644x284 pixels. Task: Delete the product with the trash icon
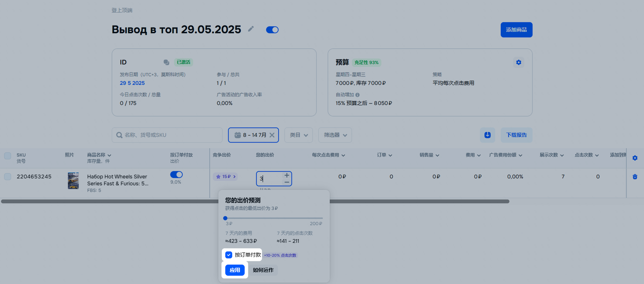click(x=635, y=177)
